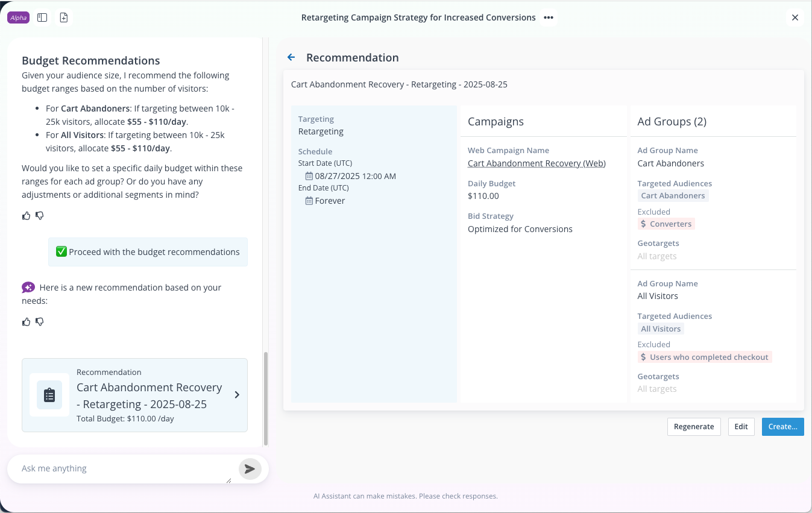The height and width of the screenshot is (513, 812).
Task: Send message with paper plane icon
Action: click(250, 469)
